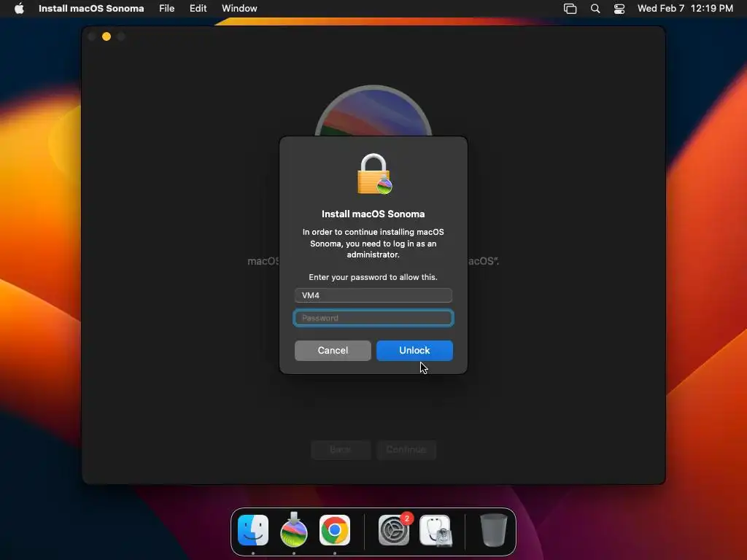Click the dimmed Continue button
Image resolution: width=747 pixels, height=560 pixels.
click(x=406, y=449)
